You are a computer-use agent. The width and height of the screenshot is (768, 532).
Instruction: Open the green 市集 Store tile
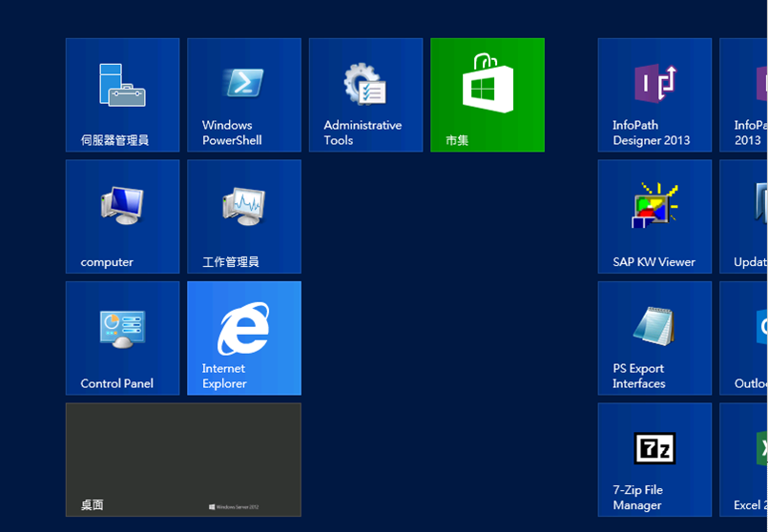coord(488,95)
